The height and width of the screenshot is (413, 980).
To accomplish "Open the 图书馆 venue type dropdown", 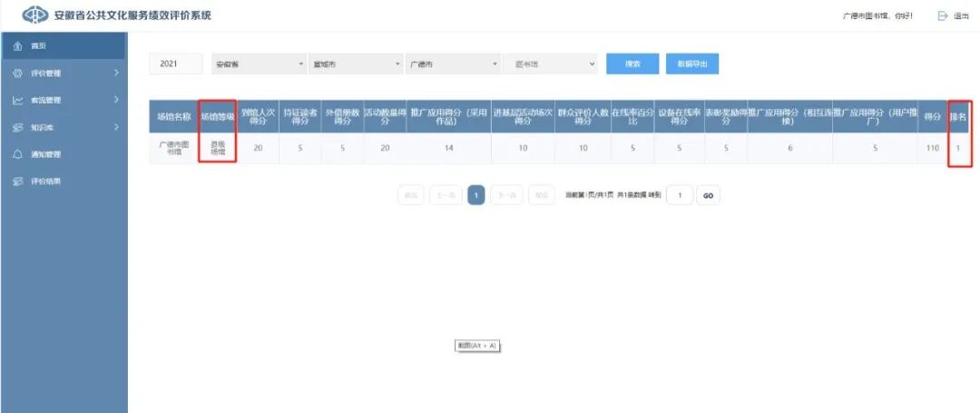I will (550, 64).
